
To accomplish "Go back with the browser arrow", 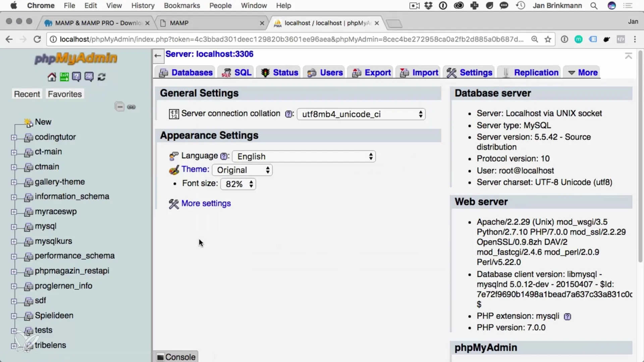I will pos(9,39).
